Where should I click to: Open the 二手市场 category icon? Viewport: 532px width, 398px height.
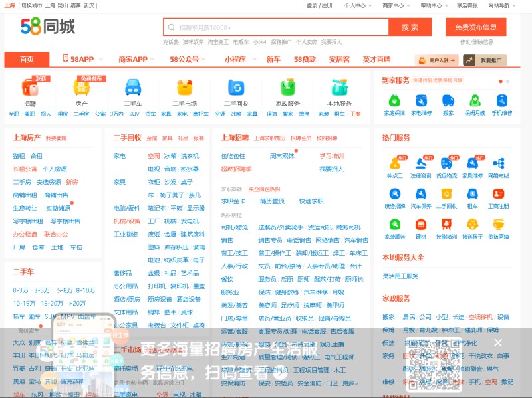185,87
